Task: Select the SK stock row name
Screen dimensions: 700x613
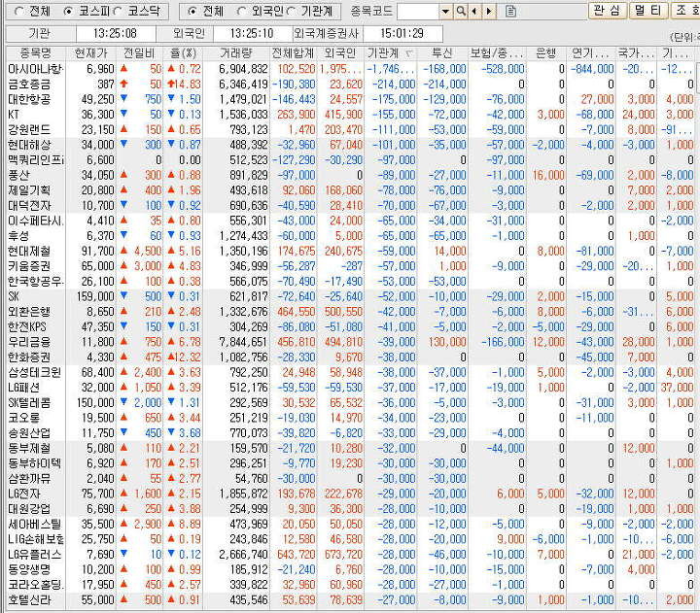Action: [x=15, y=296]
